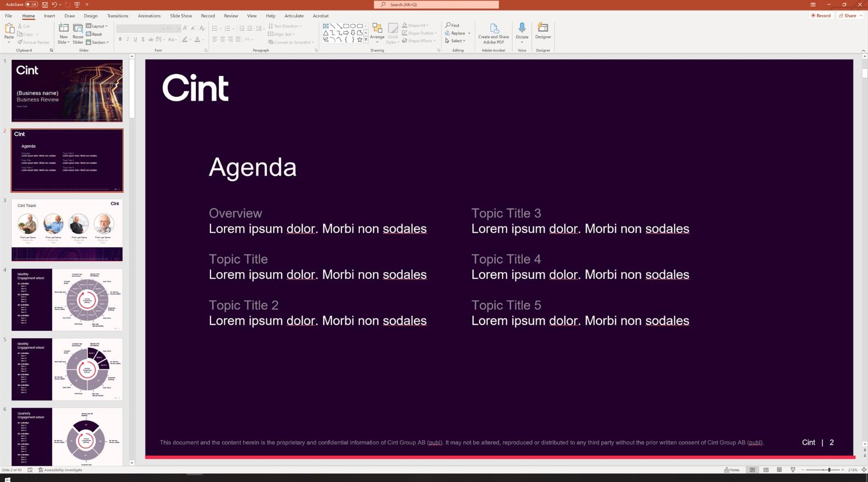
Task: Open the Select dropdown in Editing group
Action: [456, 41]
